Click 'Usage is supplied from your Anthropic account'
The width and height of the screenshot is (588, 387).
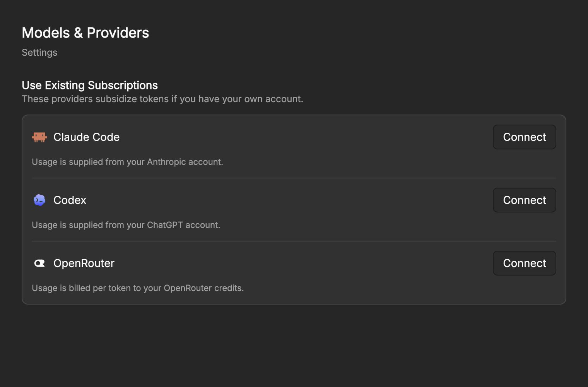tap(127, 162)
